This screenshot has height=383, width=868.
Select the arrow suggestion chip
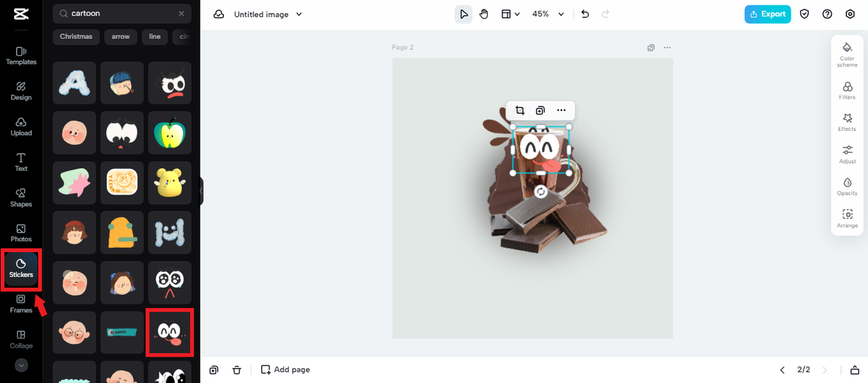[121, 37]
